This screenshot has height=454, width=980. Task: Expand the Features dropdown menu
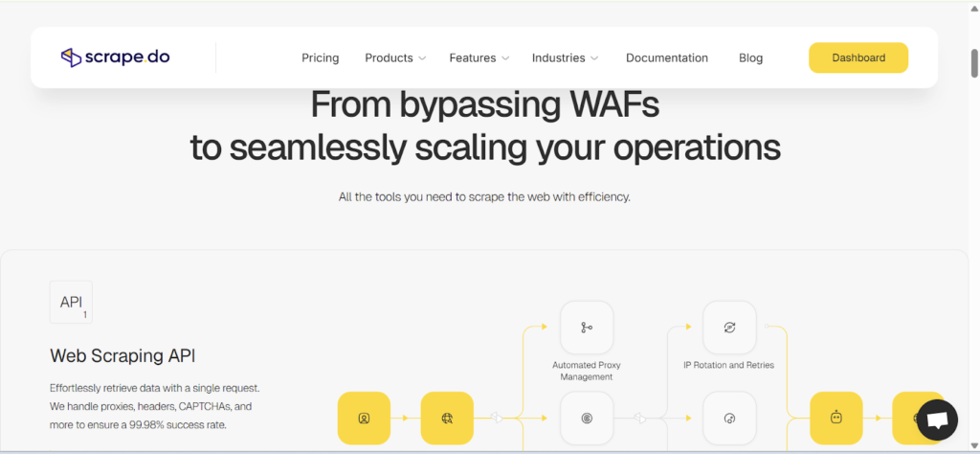point(479,57)
